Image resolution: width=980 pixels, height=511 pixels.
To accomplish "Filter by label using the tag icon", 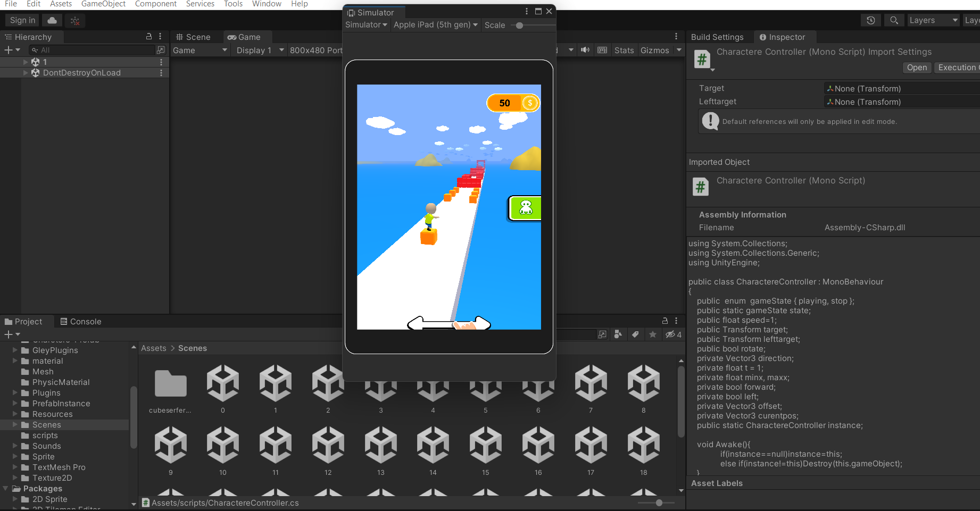I will point(636,334).
